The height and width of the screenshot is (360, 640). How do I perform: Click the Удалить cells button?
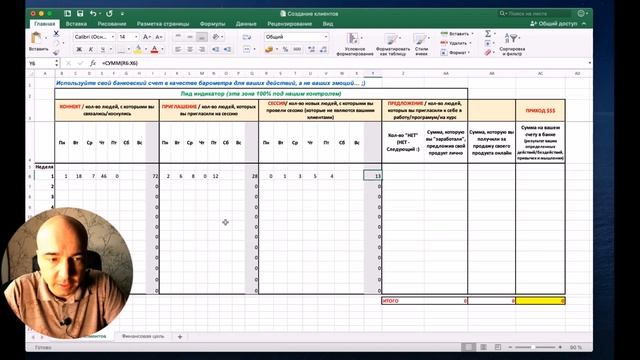(457, 43)
